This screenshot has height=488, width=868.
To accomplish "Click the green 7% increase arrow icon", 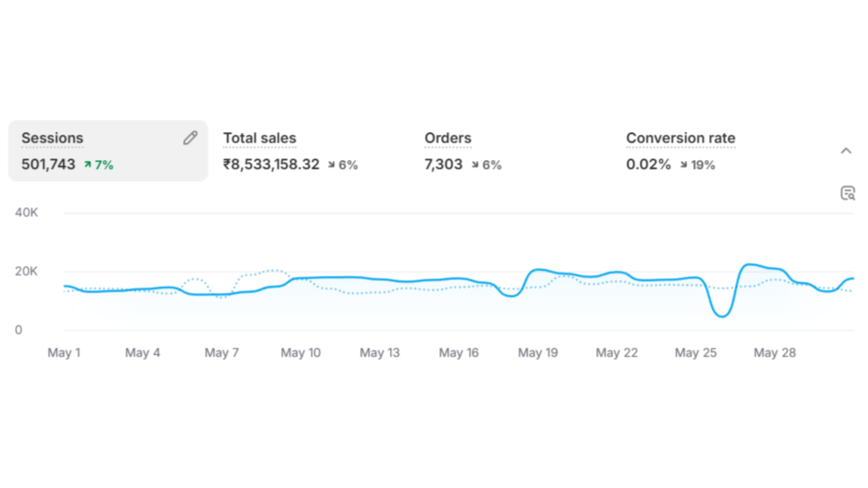I will [x=88, y=164].
